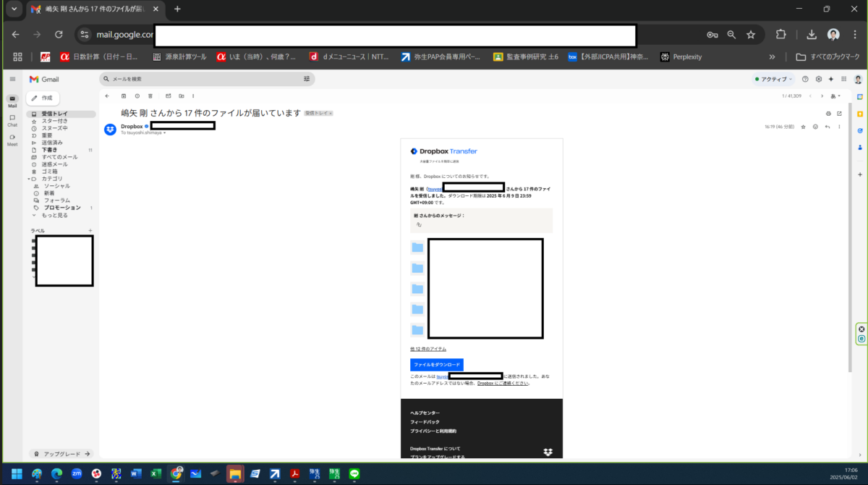This screenshot has width=868, height=485.
Task: Open the Gmail main menu hamburger icon
Action: click(12, 79)
